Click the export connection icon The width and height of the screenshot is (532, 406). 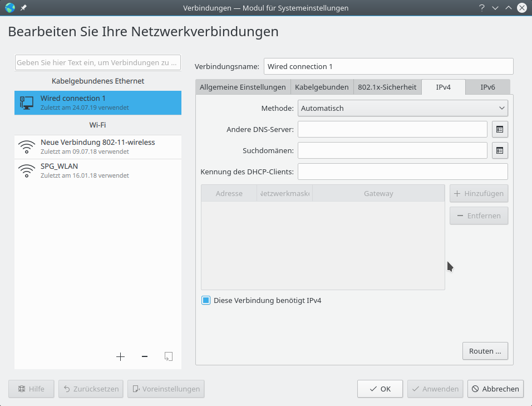(x=169, y=356)
